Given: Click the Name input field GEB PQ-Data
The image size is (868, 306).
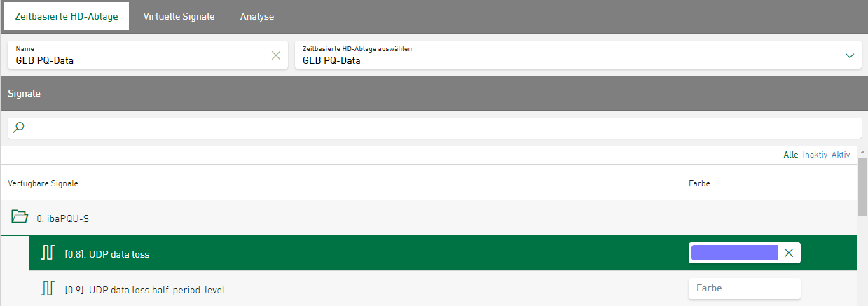Looking at the screenshot, I should tap(140, 60).
